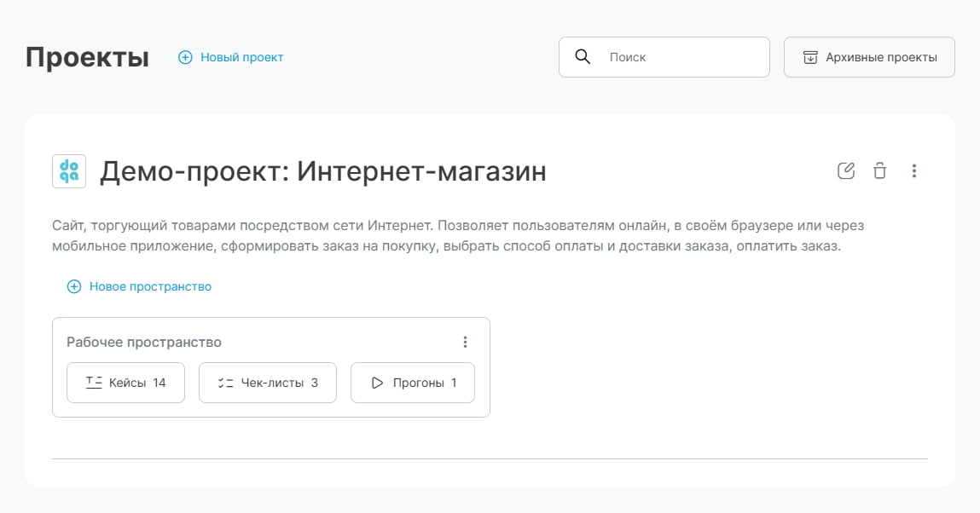Click the plus icon next to Новое пространство
Image resolution: width=980 pixels, height=513 pixels.
point(74,286)
